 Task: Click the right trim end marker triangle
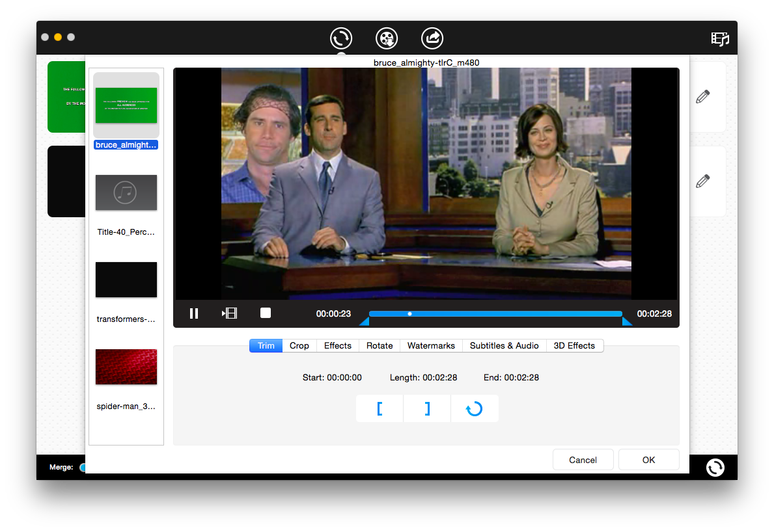(627, 321)
